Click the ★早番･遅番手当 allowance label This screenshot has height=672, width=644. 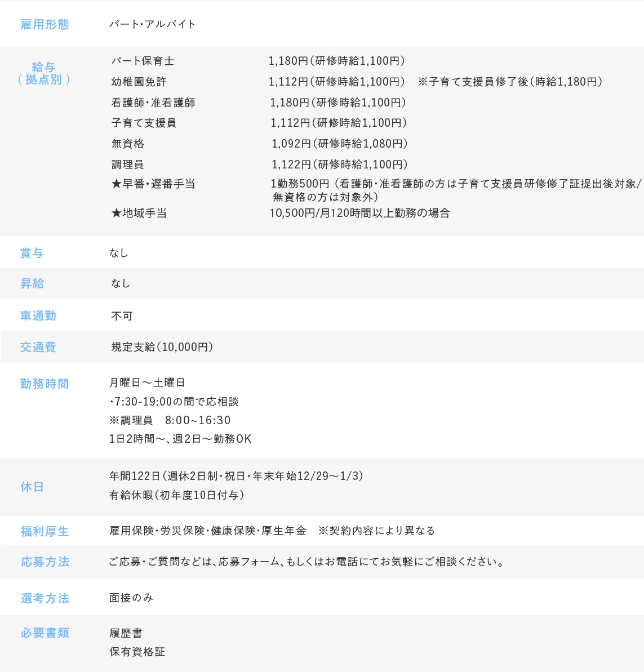[153, 184]
